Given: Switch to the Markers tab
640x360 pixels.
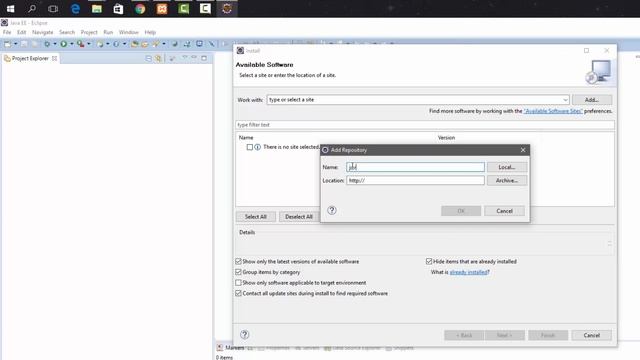Looking at the screenshot, I should (x=235, y=348).
